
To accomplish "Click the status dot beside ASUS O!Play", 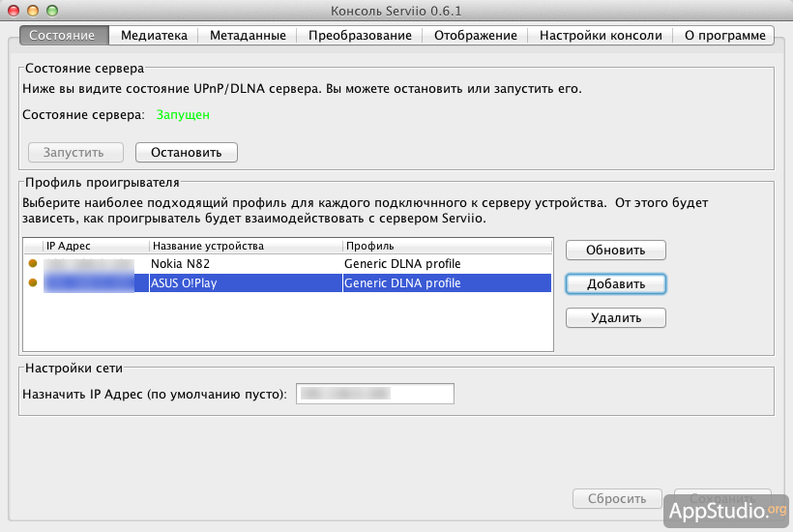I will (x=33, y=283).
